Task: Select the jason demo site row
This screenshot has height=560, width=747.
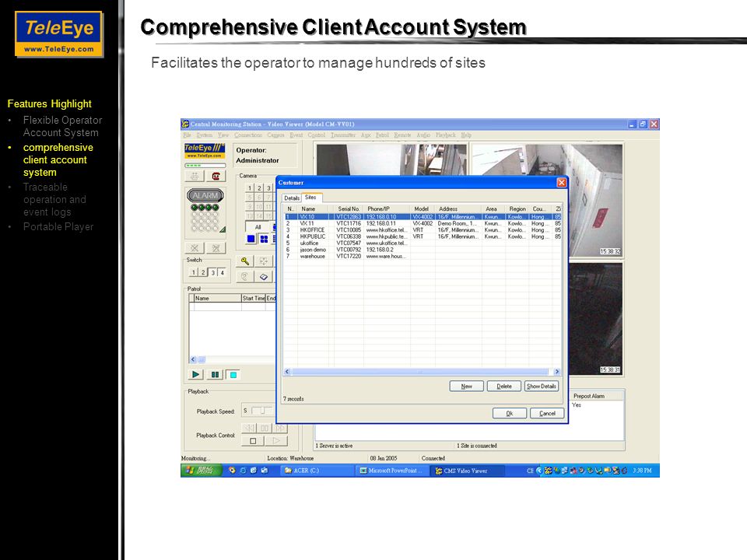Action: [x=423, y=250]
